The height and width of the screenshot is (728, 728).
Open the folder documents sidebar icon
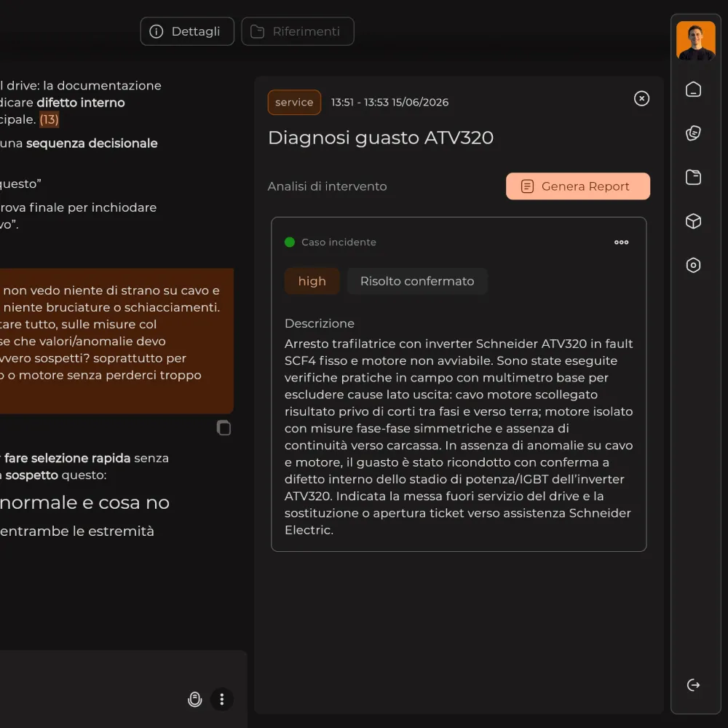tap(693, 177)
